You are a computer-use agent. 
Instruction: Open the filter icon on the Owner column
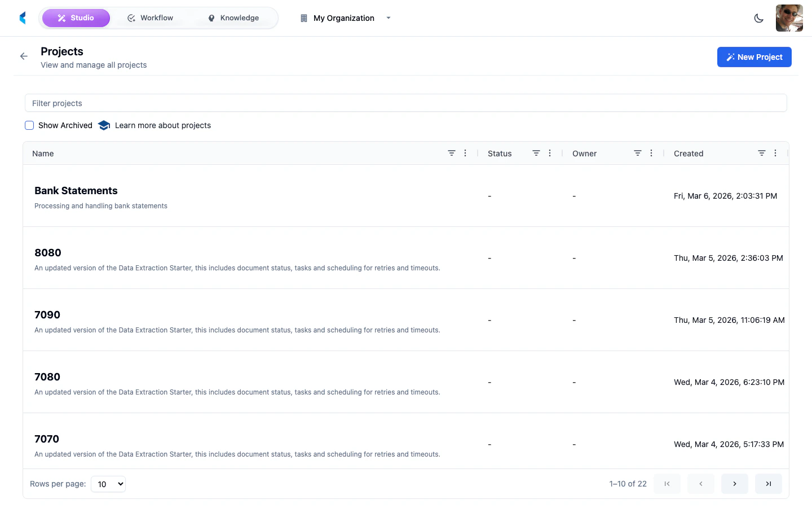(637, 153)
